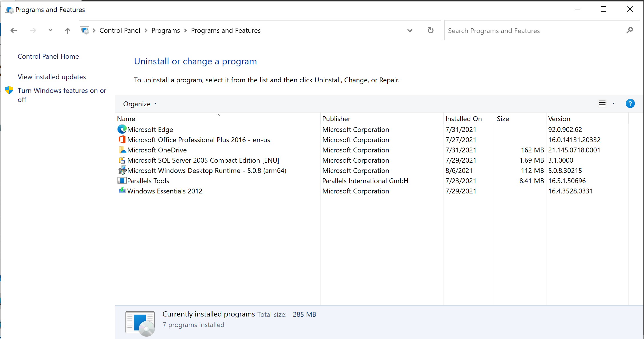Expand the address bar history dropdown
Screen dimensions: 644x339
(410, 30)
